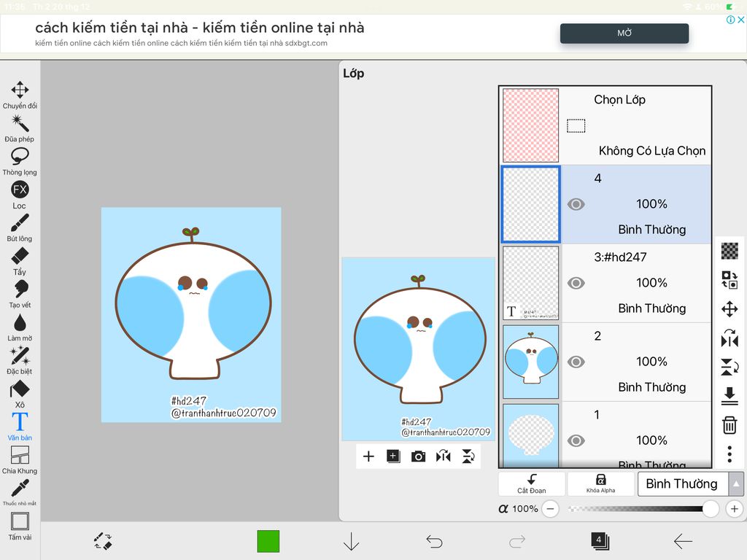Open the ad info icon
Screen dimensions: 747x560
pyautogui.click(x=730, y=20)
